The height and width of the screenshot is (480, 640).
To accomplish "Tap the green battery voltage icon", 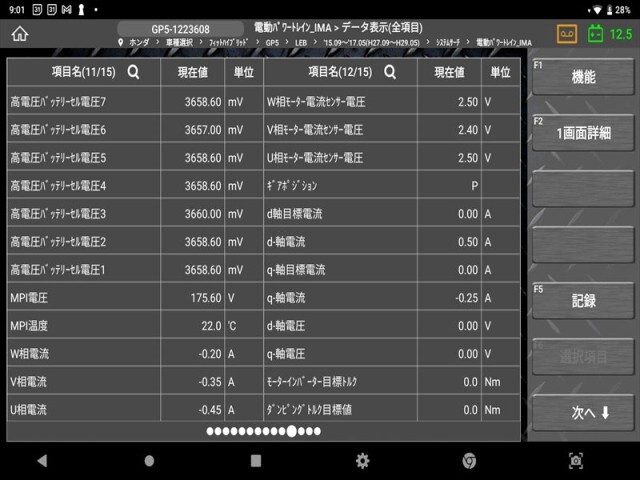I will pyautogui.click(x=595, y=33).
